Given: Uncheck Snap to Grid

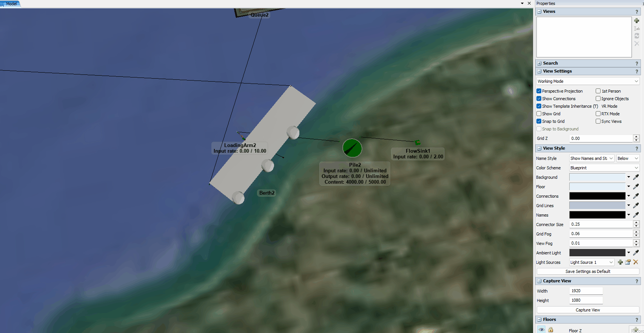Looking at the screenshot, I should pyautogui.click(x=539, y=121).
